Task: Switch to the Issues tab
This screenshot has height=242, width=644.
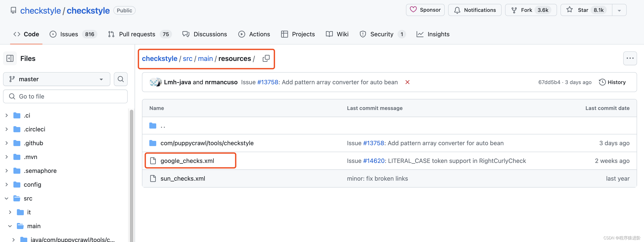Action: [69, 34]
